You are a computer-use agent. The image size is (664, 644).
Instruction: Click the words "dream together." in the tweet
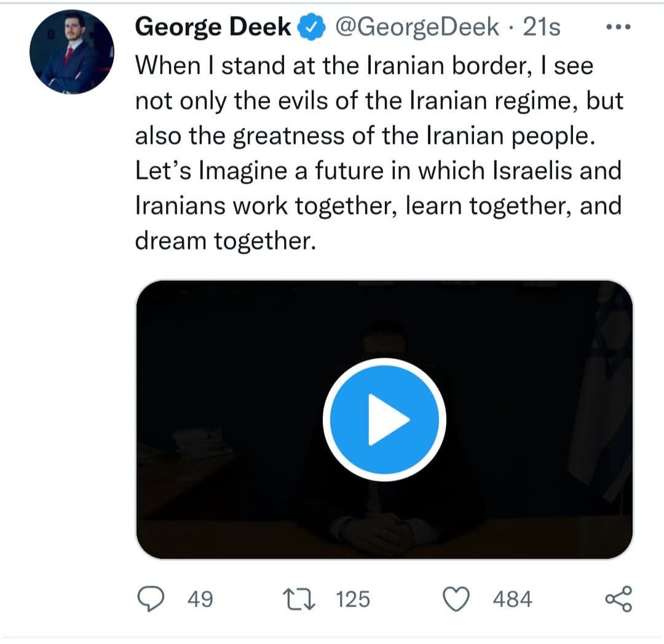pyautogui.click(x=225, y=241)
